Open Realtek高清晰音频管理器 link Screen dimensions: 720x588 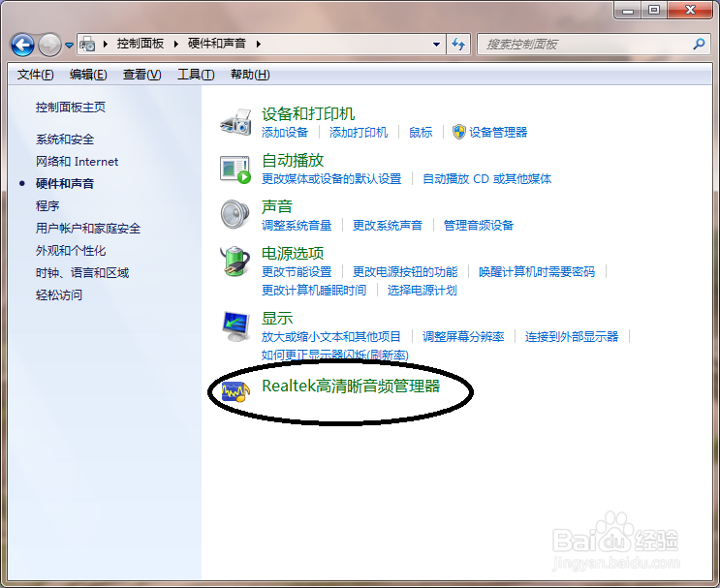click(351, 387)
